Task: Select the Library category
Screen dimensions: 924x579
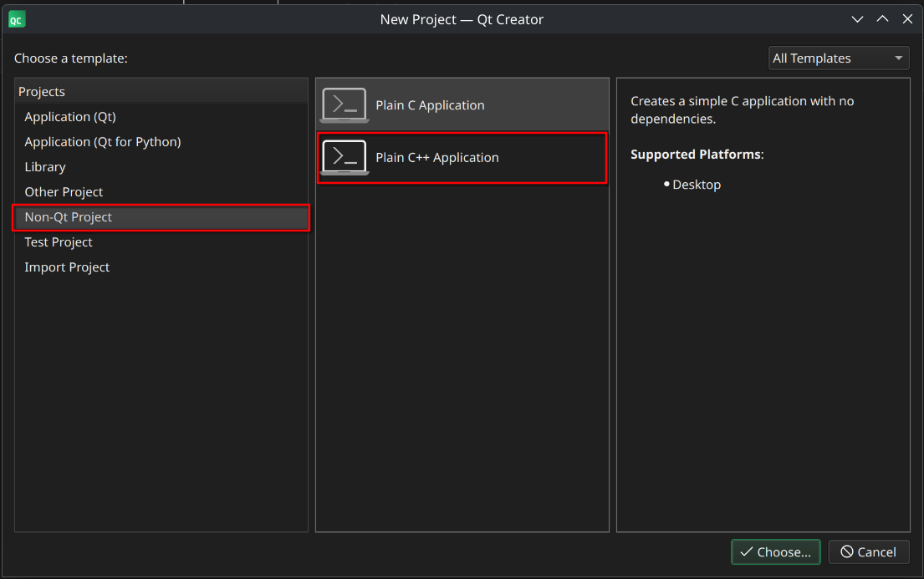Action: coord(161,167)
